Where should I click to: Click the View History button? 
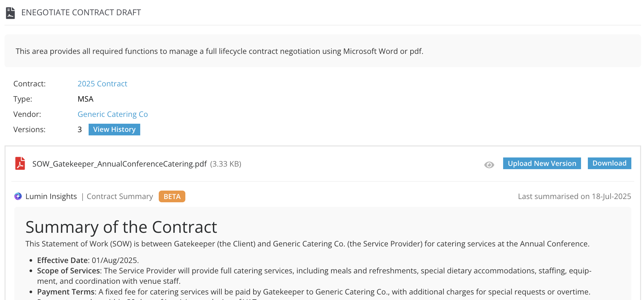[114, 130]
